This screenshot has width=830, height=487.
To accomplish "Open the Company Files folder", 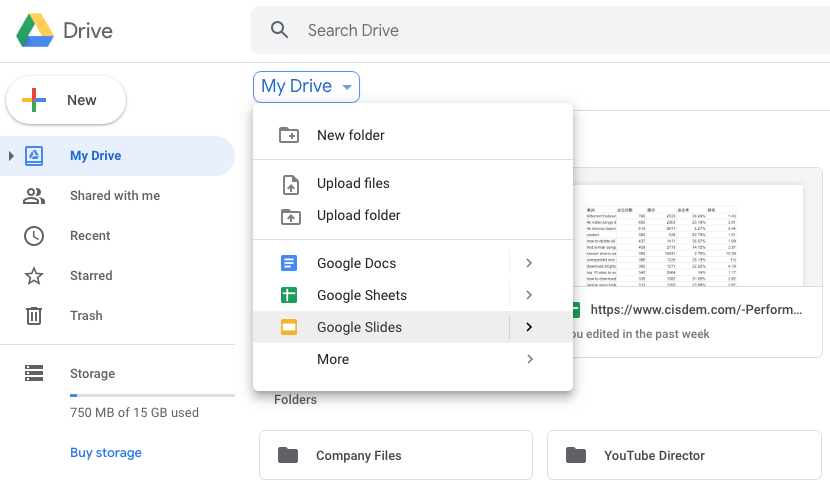I will click(396, 455).
